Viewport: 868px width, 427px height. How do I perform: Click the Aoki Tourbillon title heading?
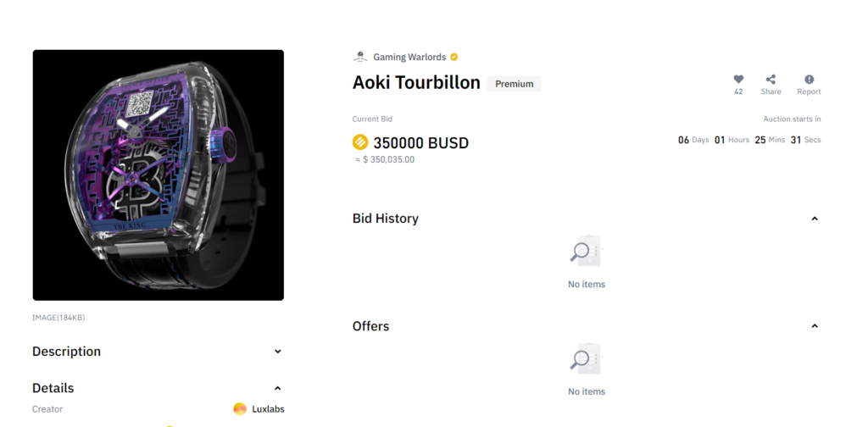coord(416,82)
